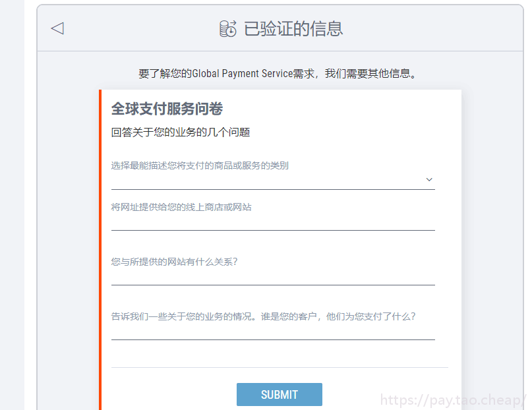Click the https://pay.tao.cheap watermark link
The height and width of the screenshot is (410, 532).
click(x=450, y=400)
